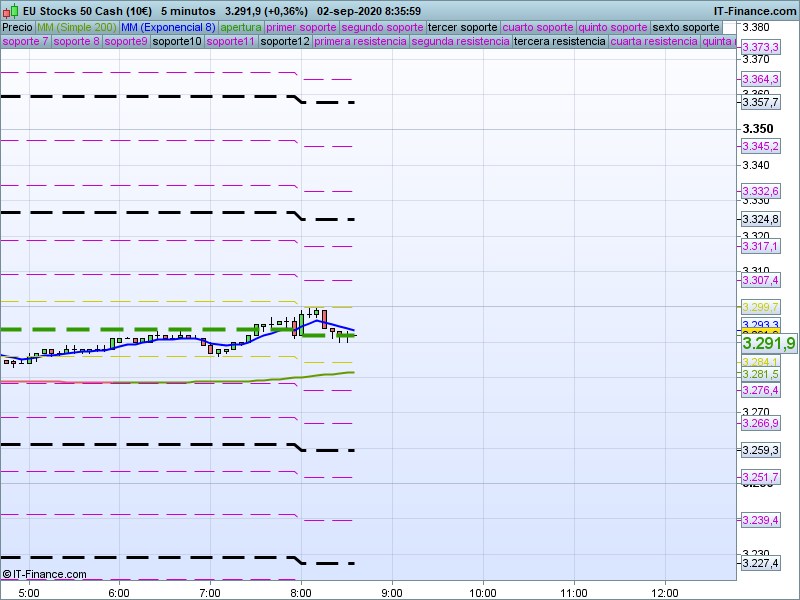Click the 3.251,7 price level tag
This screenshot has height=600, width=800.
(760, 478)
